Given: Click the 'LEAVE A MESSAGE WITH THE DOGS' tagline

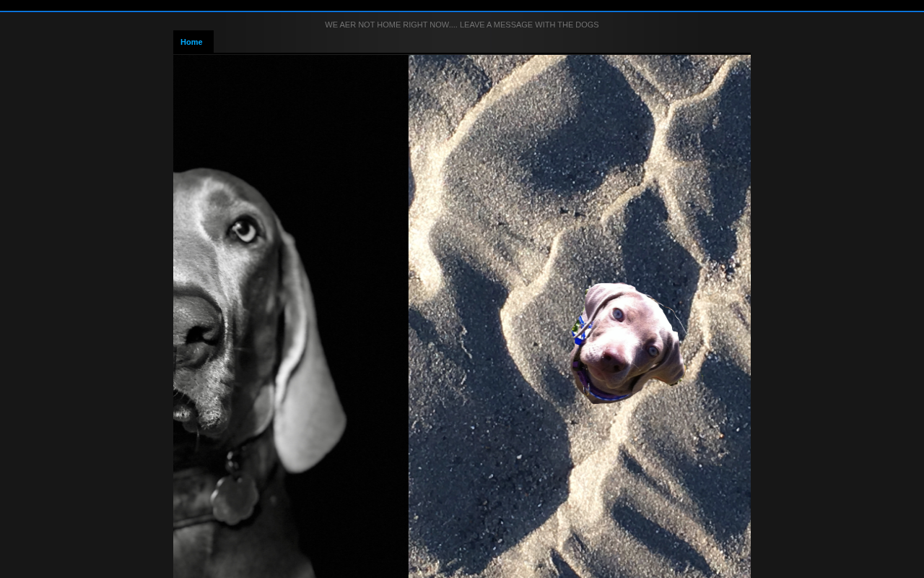Looking at the screenshot, I should click(529, 25).
